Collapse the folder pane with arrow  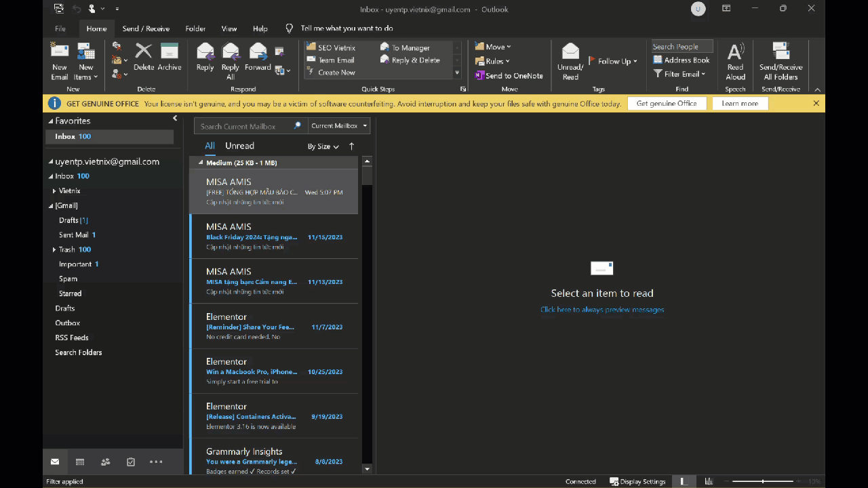click(x=175, y=119)
